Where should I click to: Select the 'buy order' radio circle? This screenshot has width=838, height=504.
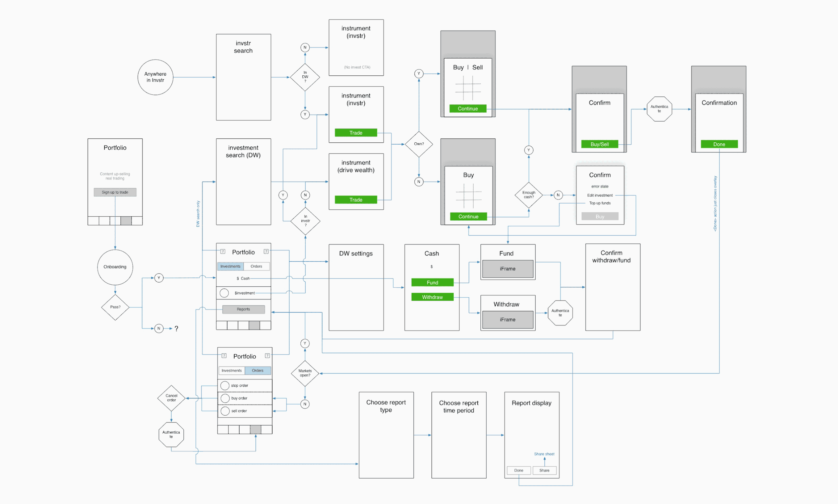[225, 398]
